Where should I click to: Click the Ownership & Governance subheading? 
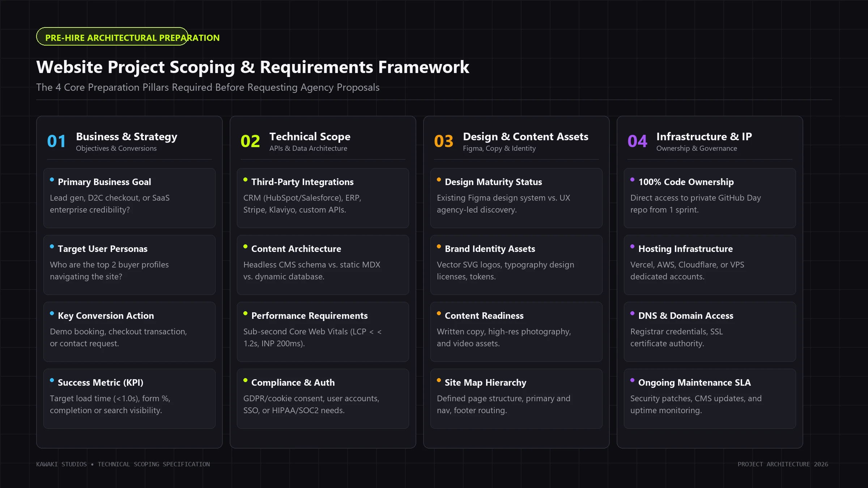pyautogui.click(x=697, y=148)
